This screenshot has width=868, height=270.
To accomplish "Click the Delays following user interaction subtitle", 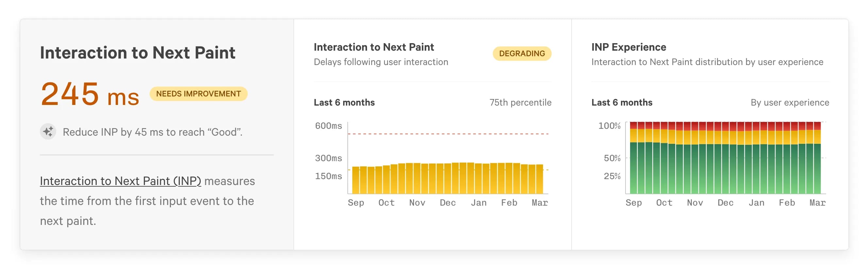I will (381, 62).
